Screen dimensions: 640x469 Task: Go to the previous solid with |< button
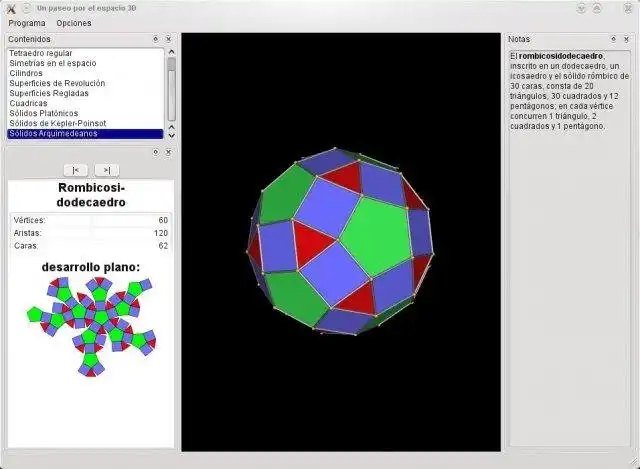(76, 170)
